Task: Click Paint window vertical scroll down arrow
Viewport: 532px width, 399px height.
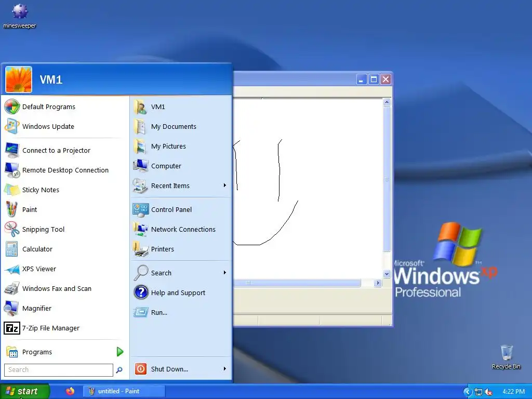Action: tap(387, 274)
